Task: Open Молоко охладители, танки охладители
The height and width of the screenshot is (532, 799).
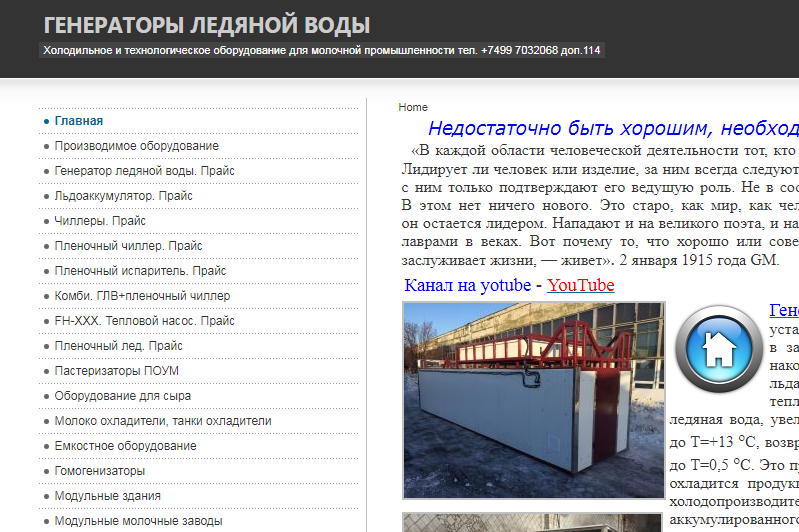Action: (x=163, y=420)
